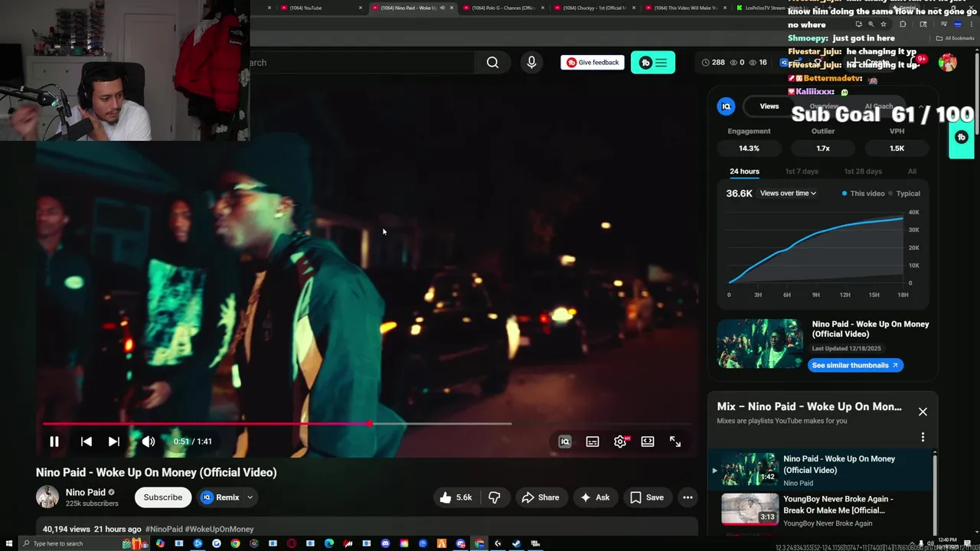Select the 24 hours tab
Image resolution: width=980 pixels, height=551 pixels.
pyautogui.click(x=744, y=171)
